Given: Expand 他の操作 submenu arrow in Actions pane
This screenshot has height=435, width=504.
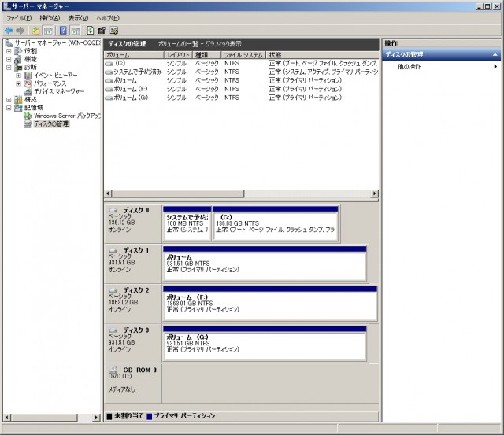Looking at the screenshot, I should point(495,67).
